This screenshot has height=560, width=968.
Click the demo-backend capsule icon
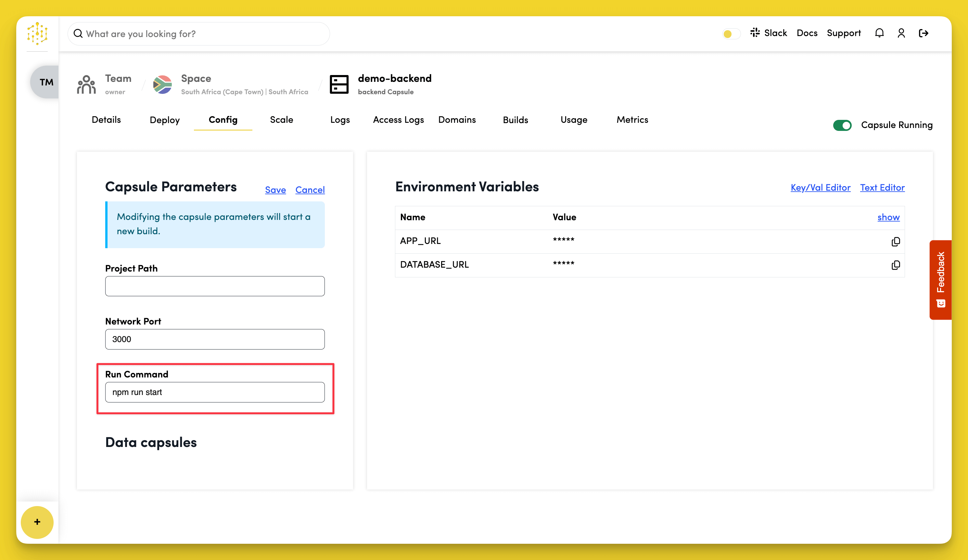pyautogui.click(x=339, y=84)
